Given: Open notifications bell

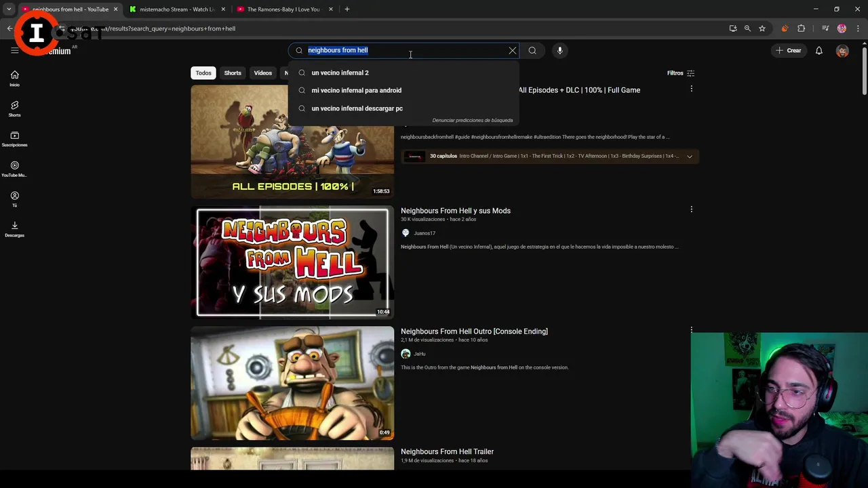Looking at the screenshot, I should (x=819, y=50).
